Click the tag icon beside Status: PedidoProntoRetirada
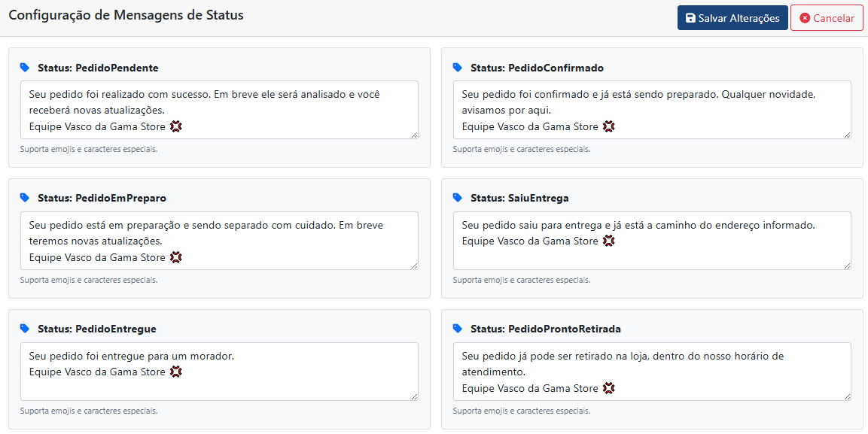The height and width of the screenshot is (434, 868). [458, 329]
